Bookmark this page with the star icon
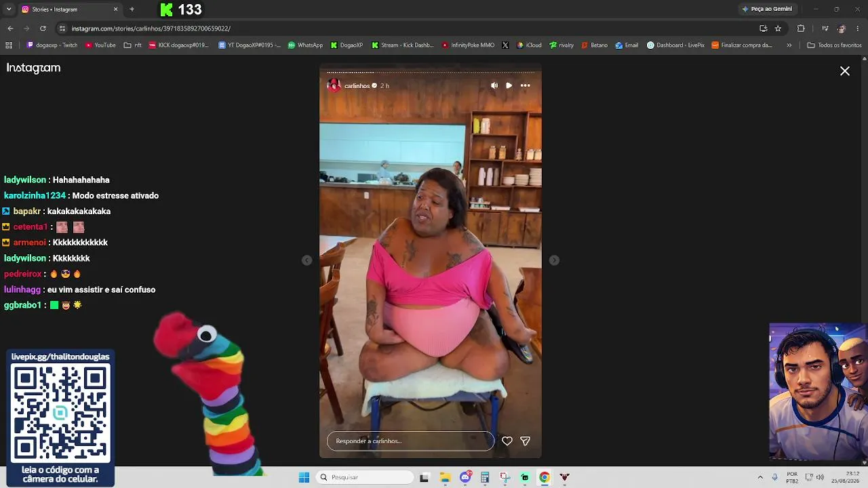 click(778, 28)
